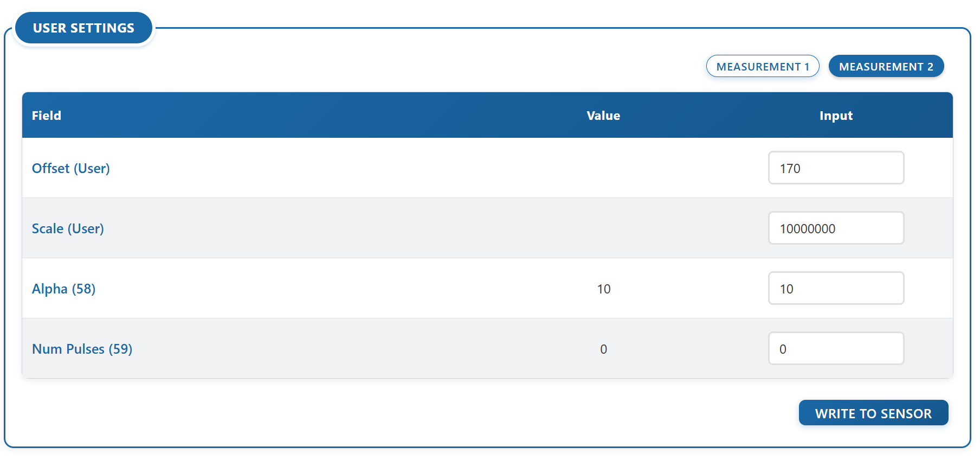
Task: Select the Alpha current value 10 cell
Action: [x=603, y=289]
